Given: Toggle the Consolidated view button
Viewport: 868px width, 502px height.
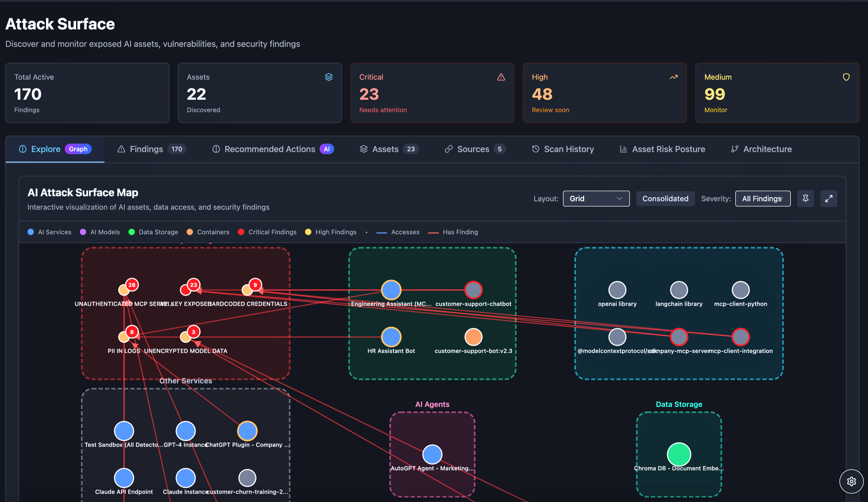Looking at the screenshot, I should click(665, 199).
